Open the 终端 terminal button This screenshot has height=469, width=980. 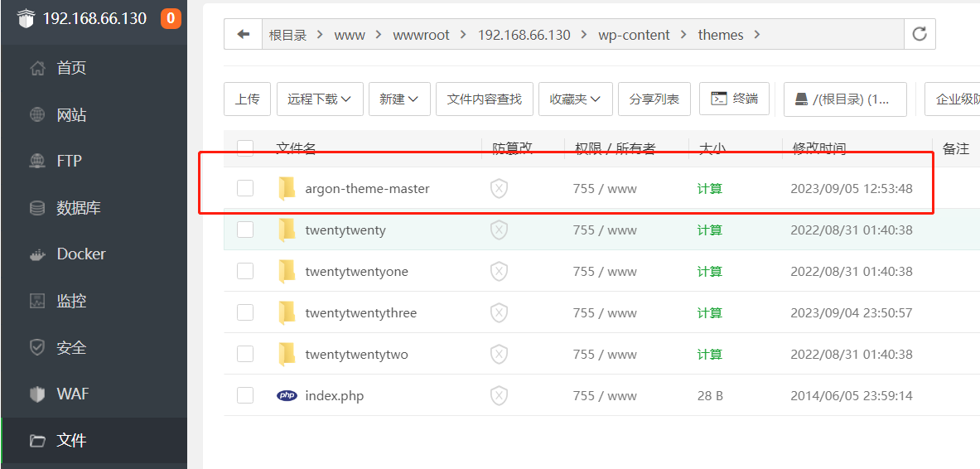(734, 99)
